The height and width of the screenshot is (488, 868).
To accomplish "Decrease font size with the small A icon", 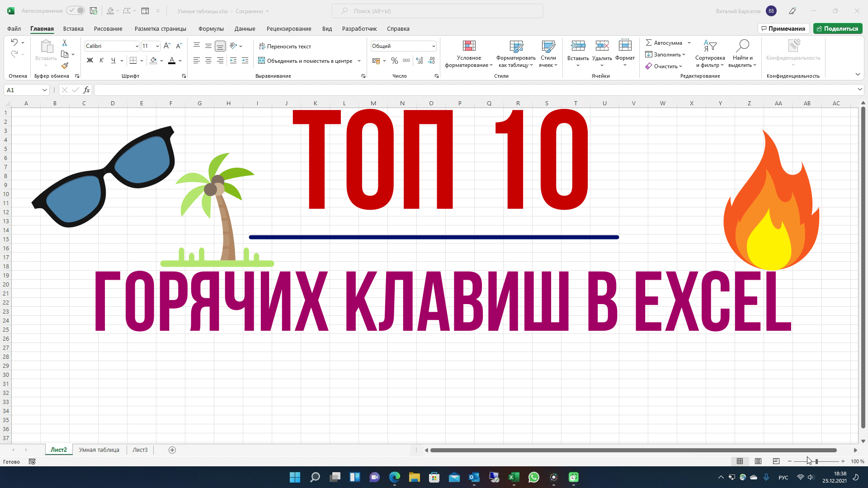I will pyautogui.click(x=179, y=46).
